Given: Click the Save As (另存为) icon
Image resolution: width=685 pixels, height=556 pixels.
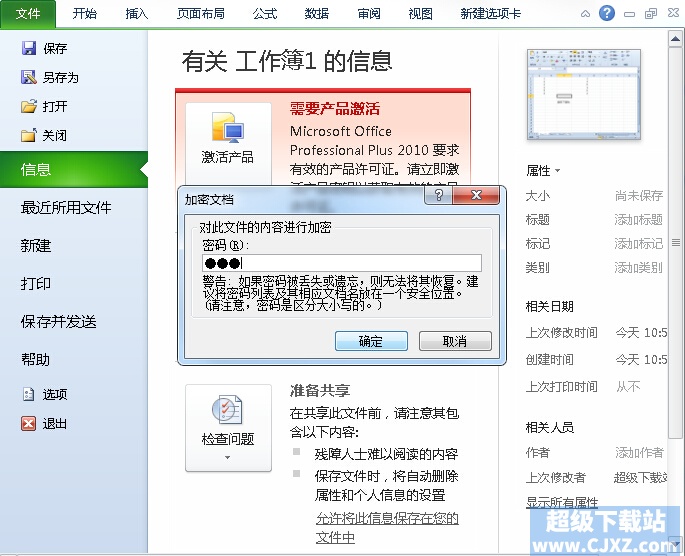Looking at the screenshot, I should tap(29, 77).
